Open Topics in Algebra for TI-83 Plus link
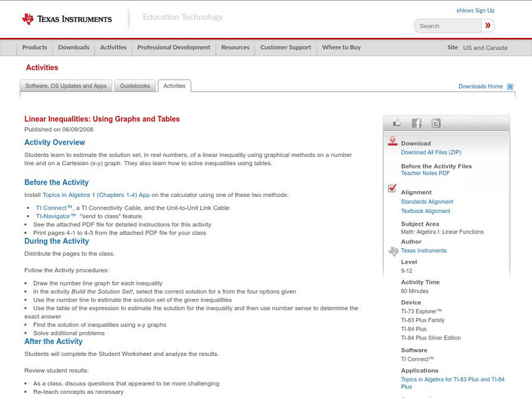The image size is (532, 398). click(453, 383)
